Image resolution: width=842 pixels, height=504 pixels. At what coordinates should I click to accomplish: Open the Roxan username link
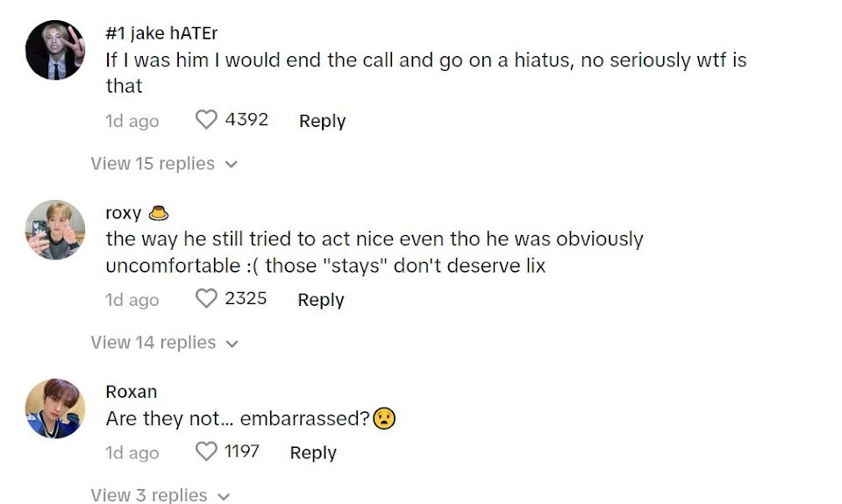pos(132,392)
